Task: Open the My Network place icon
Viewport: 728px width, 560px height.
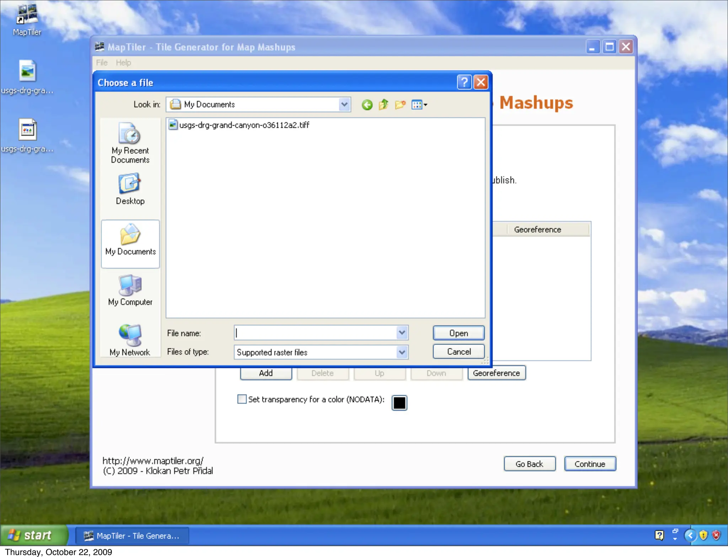Action: click(x=130, y=340)
